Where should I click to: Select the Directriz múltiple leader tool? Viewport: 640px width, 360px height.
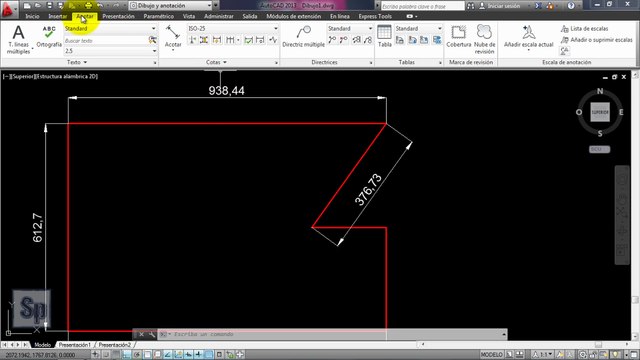click(303, 37)
